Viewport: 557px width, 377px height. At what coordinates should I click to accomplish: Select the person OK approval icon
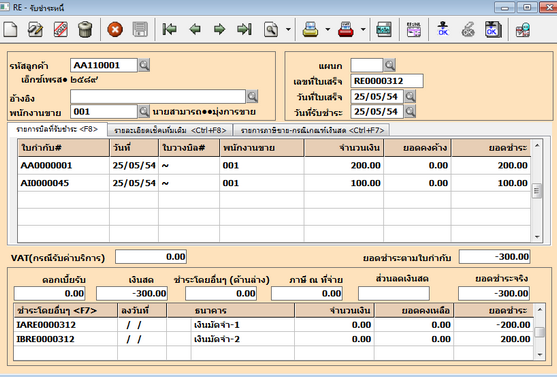click(443, 29)
